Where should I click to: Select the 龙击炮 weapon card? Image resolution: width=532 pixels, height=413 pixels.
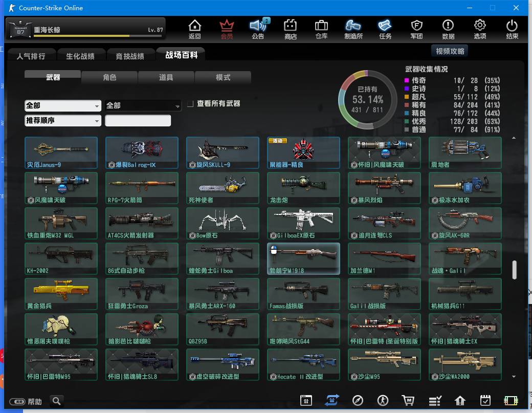pyautogui.click(x=303, y=188)
